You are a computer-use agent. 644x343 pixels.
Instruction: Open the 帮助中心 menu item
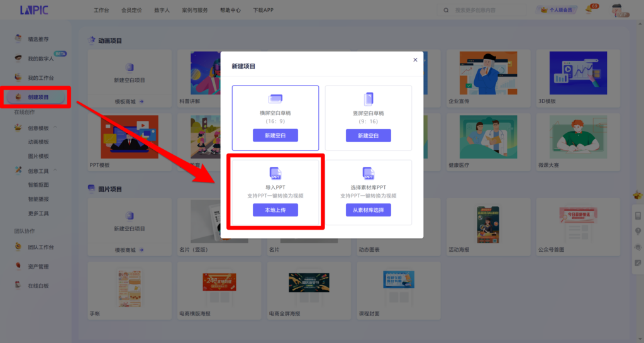pyautogui.click(x=230, y=11)
